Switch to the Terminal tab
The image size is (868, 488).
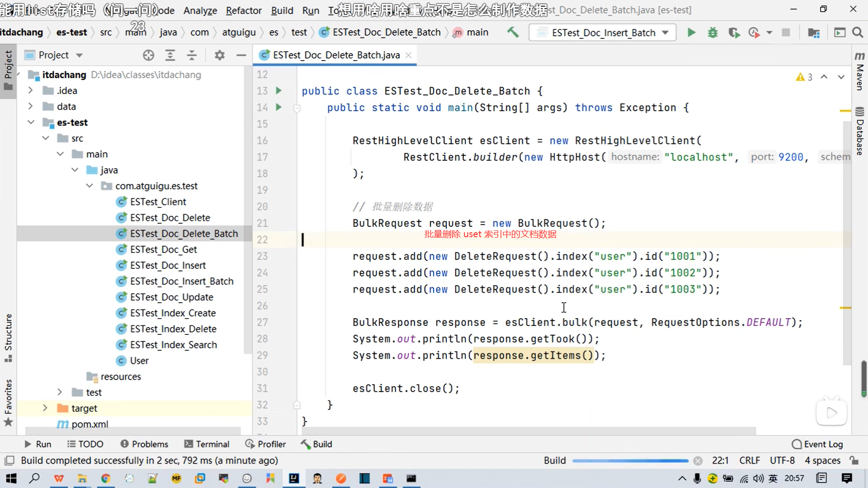point(207,444)
